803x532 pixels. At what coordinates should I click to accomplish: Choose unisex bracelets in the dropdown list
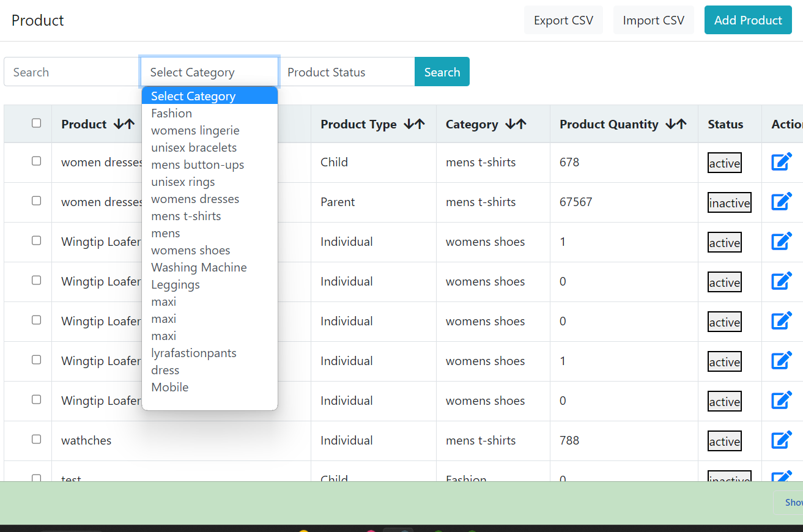tap(210, 147)
